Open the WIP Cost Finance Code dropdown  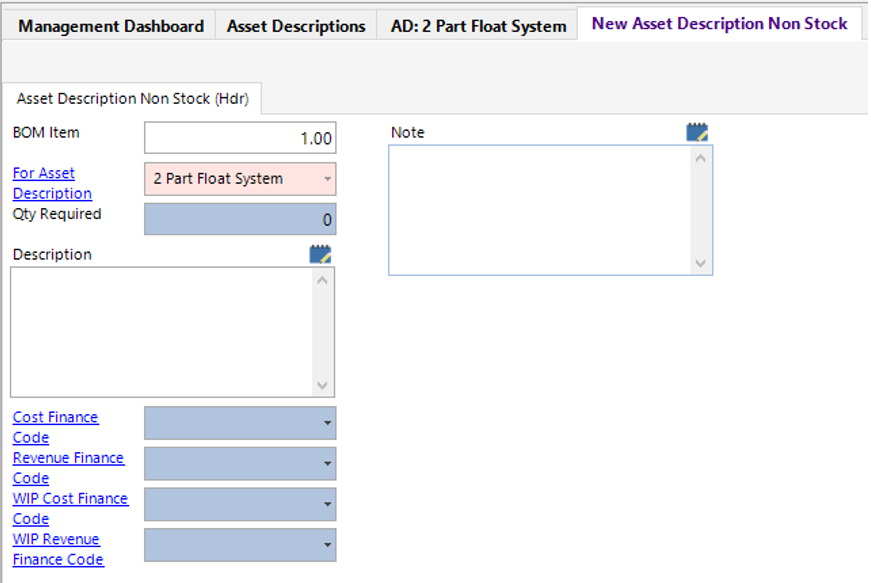coord(327,505)
